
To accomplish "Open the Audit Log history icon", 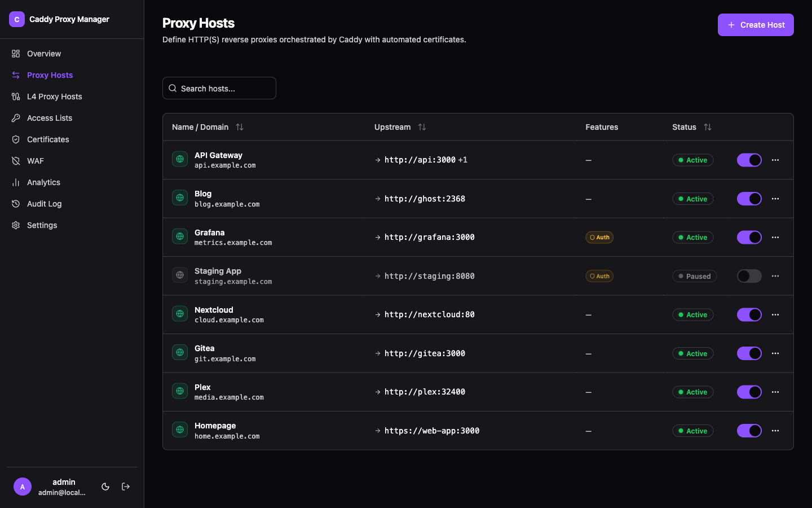I will click(16, 204).
